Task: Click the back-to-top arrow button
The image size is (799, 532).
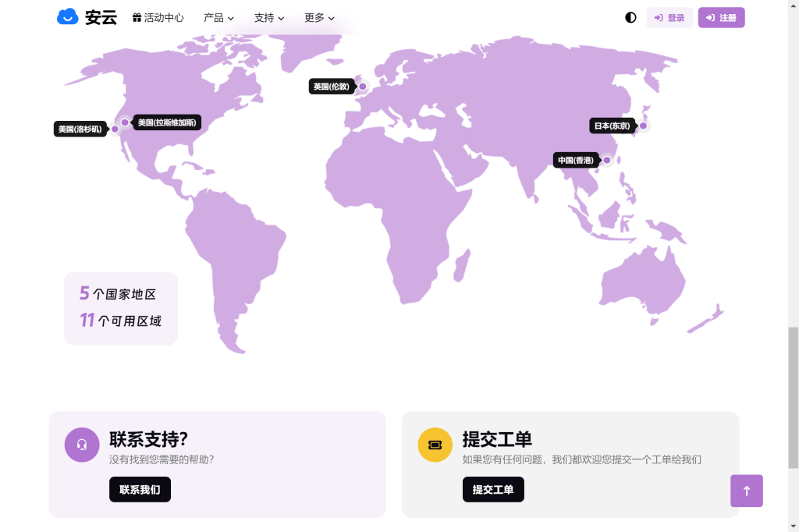Action: point(747,491)
